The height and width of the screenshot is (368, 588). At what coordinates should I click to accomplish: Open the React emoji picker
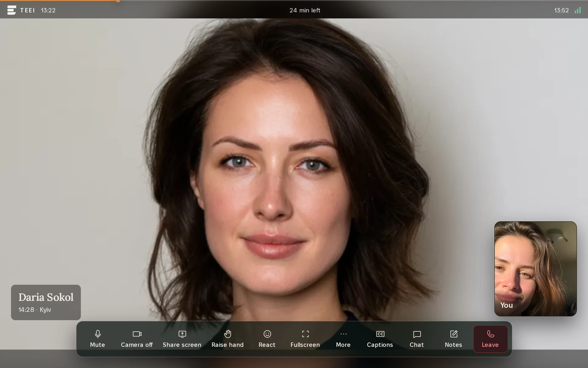(x=267, y=339)
